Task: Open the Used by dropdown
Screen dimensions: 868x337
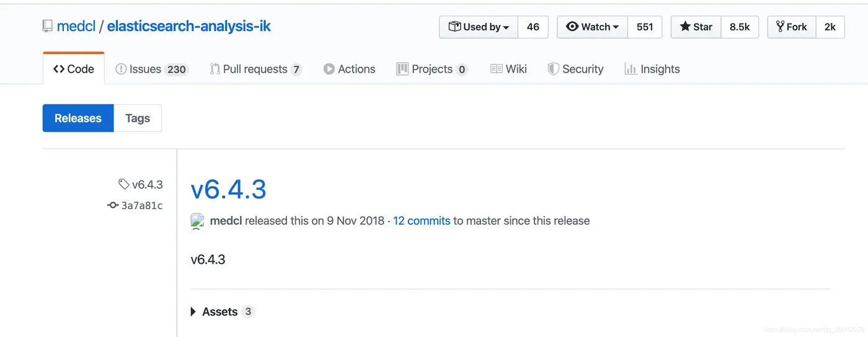Action: (x=479, y=27)
